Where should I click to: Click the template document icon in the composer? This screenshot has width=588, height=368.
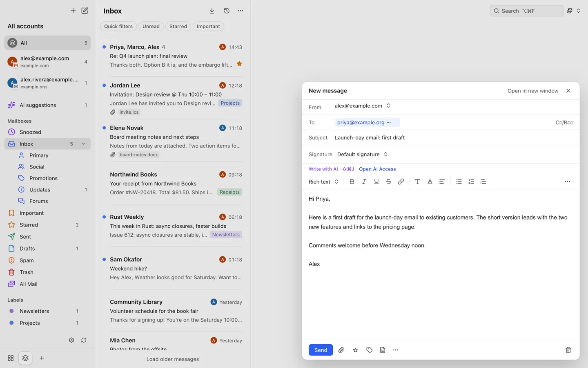point(383,350)
